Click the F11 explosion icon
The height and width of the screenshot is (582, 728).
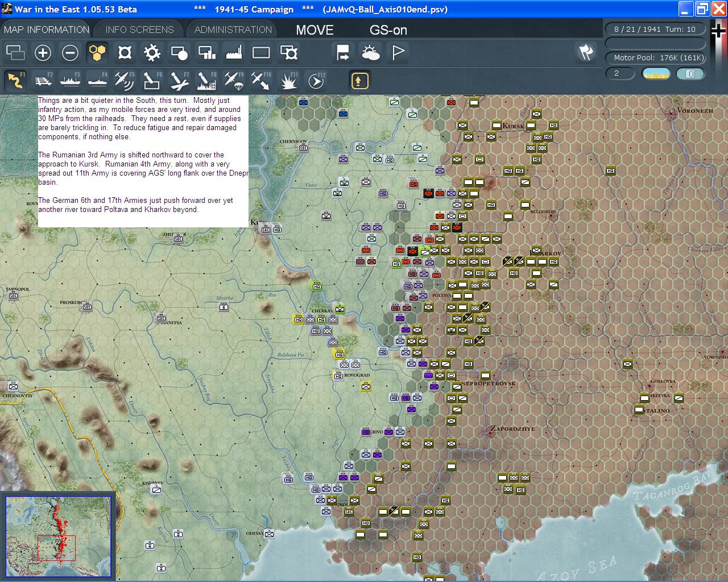[x=289, y=81]
